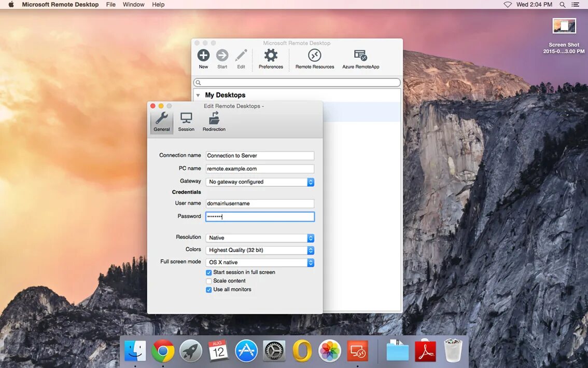
Task: Switch to the Session tab
Action: pyautogui.click(x=186, y=121)
